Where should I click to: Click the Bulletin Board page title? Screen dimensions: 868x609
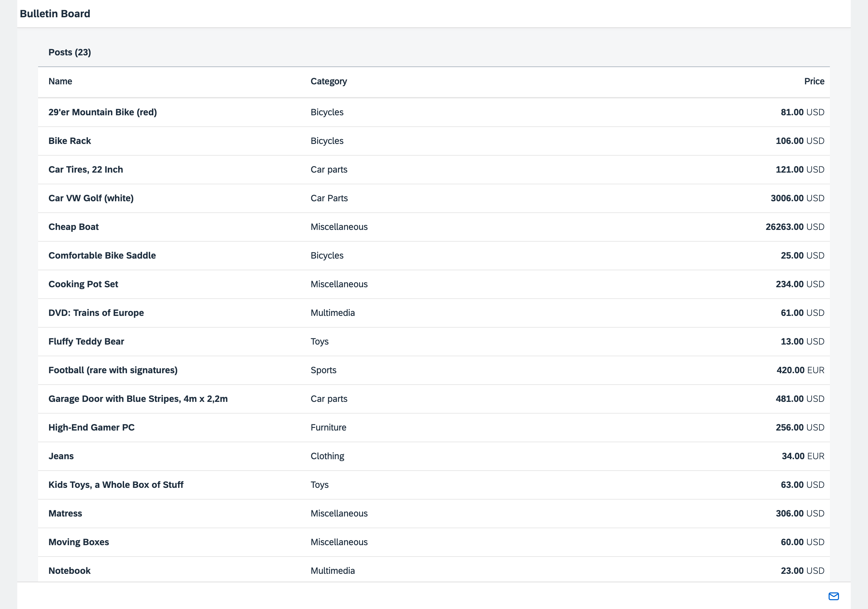pyautogui.click(x=55, y=14)
